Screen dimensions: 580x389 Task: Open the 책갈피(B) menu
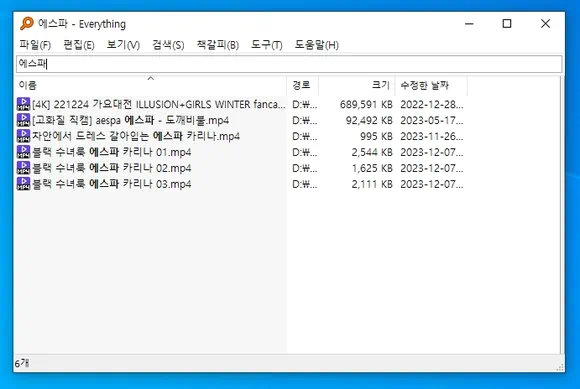(x=218, y=45)
